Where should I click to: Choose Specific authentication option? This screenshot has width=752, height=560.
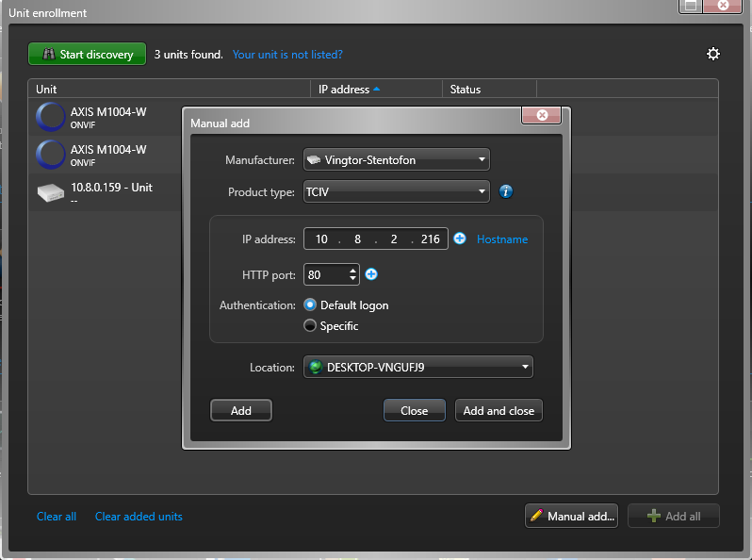pyautogui.click(x=310, y=326)
